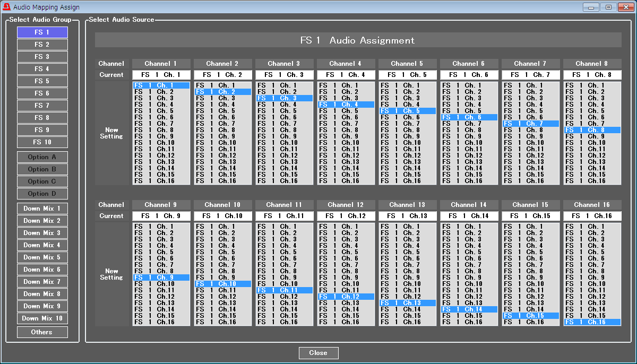Choose FS 1 Ch. 3 for Channel 16

pyautogui.click(x=592, y=239)
